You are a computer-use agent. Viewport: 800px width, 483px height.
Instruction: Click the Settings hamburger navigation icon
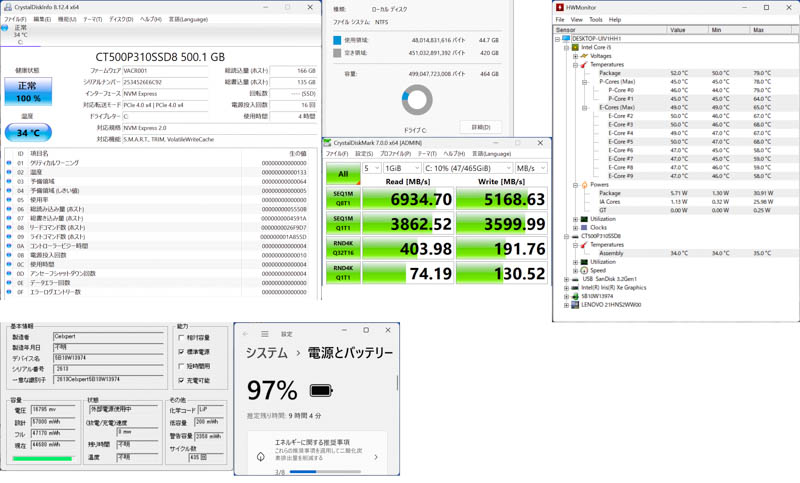pyautogui.click(x=265, y=334)
